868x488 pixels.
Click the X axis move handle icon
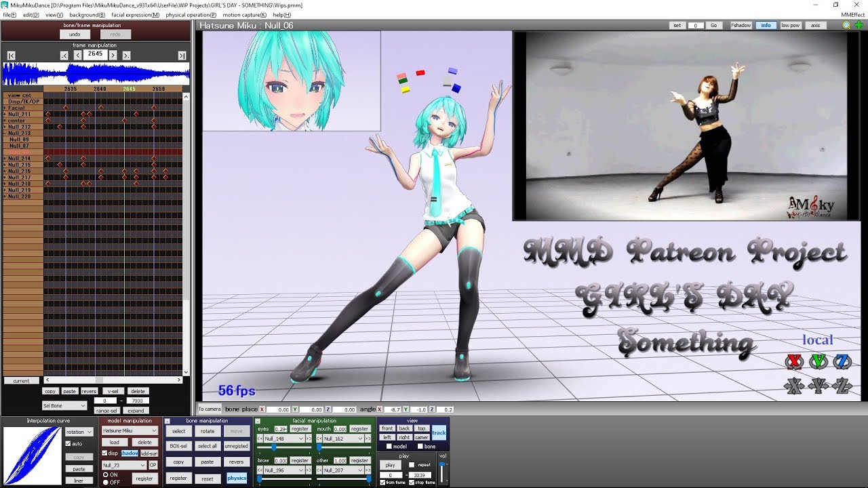pyautogui.click(x=793, y=386)
